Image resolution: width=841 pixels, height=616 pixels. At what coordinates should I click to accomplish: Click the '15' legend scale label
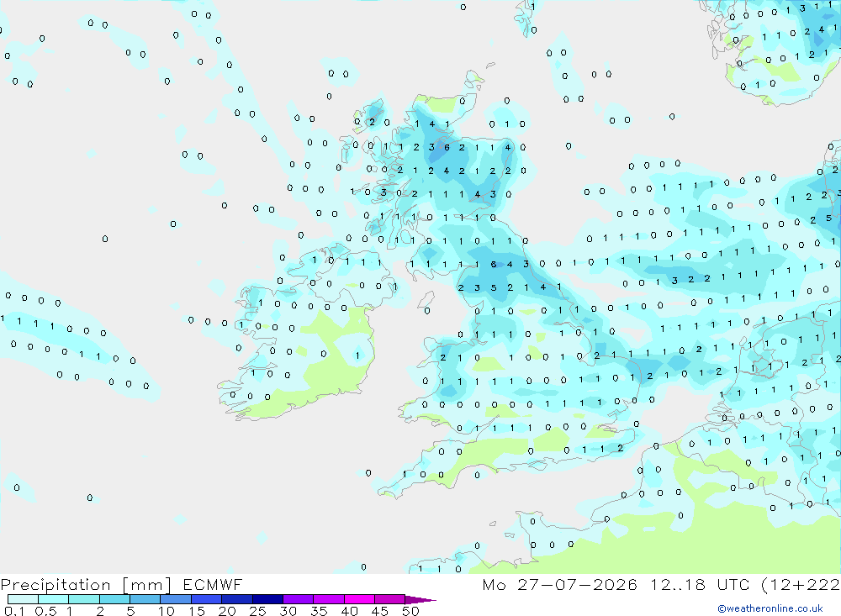[x=196, y=611]
